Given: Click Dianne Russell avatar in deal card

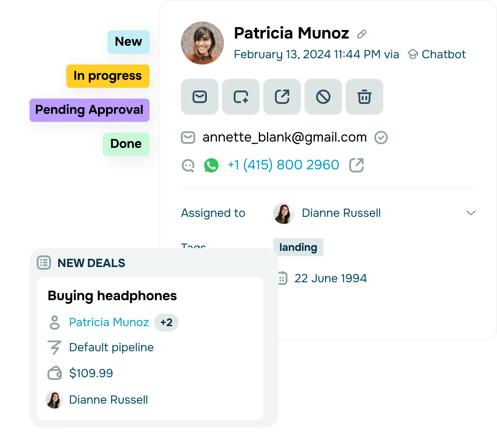Looking at the screenshot, I should coord(55,400).
